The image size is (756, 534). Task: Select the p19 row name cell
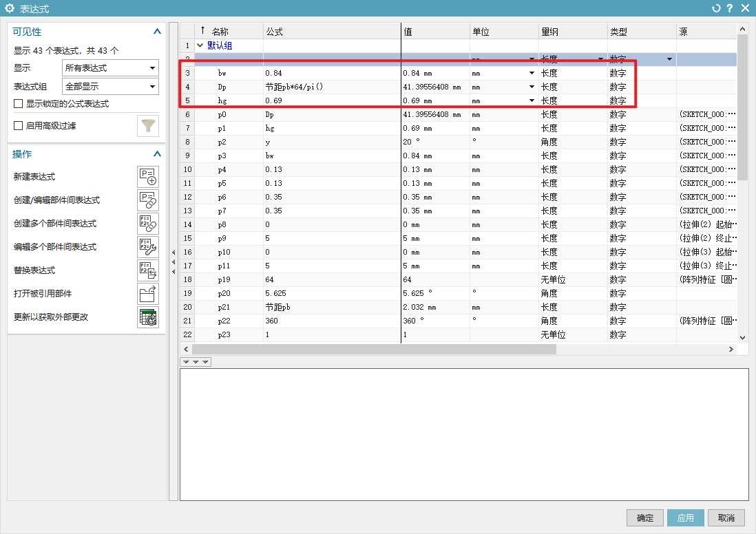pos(229,279)
